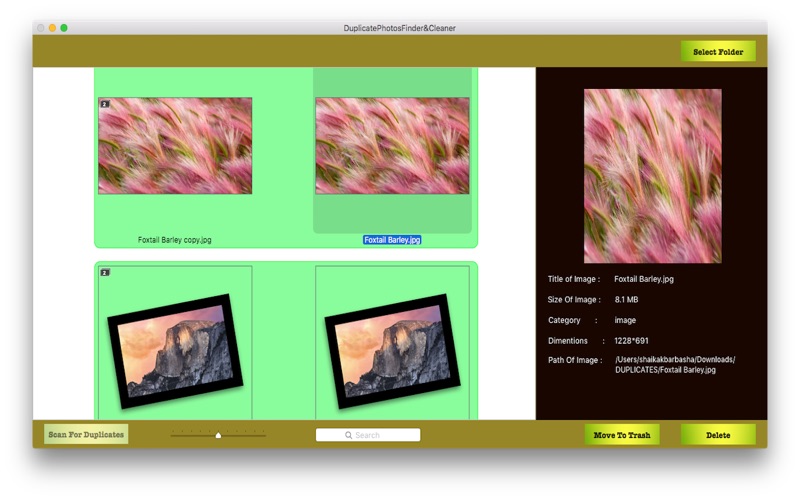Click the search magnifier icon
This screenshot has width=800, height=500.
pos(348,435)
